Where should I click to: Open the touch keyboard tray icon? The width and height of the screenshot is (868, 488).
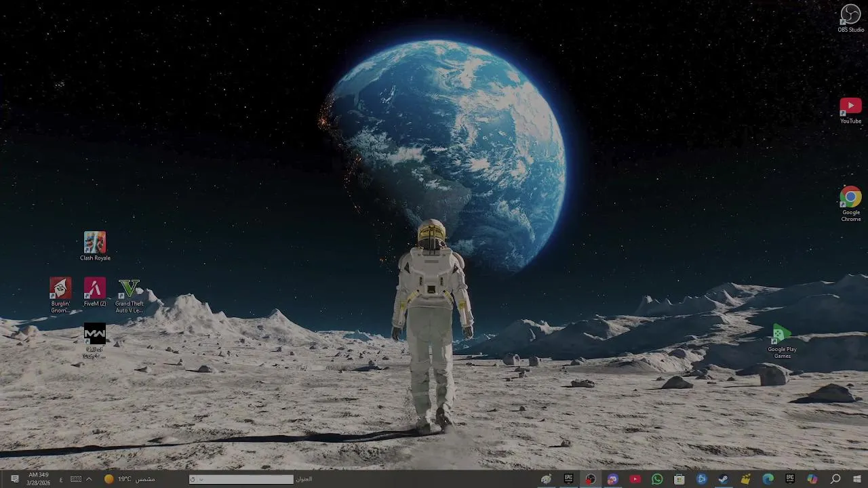(76, 479)
